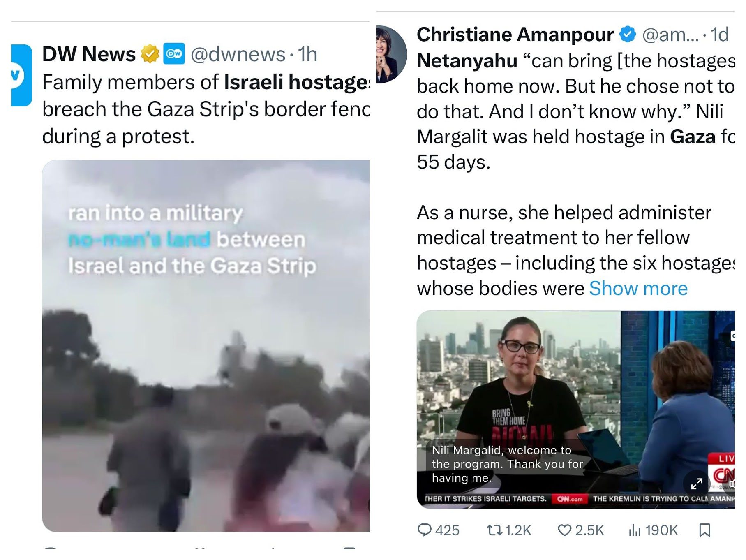Click the blue DW affiliate badge
The image size is (746, 560).
[x=174, y=54]
